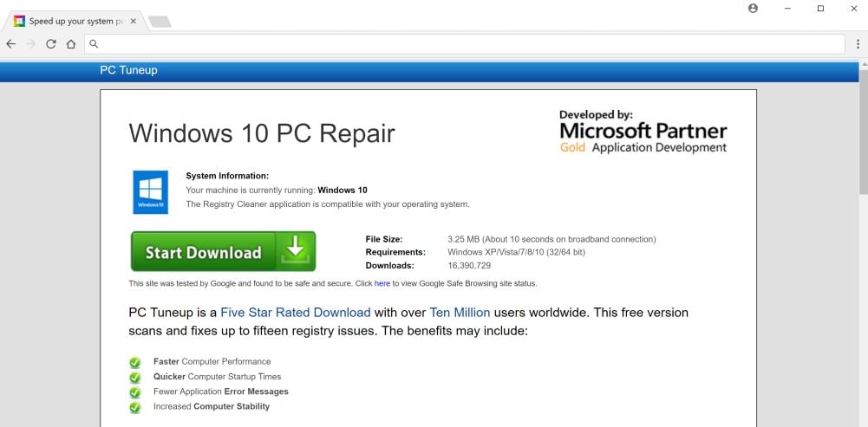The height and width of the screenshot is (427, 868).
Task: Click the Microsoft Partner logo
Action: coord(643,131)
